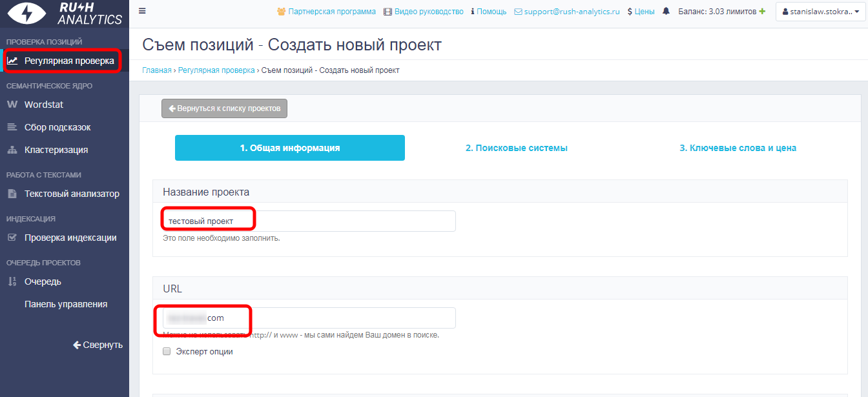
Task: Click the hamburger menu icon
Action: pos(142,11)
